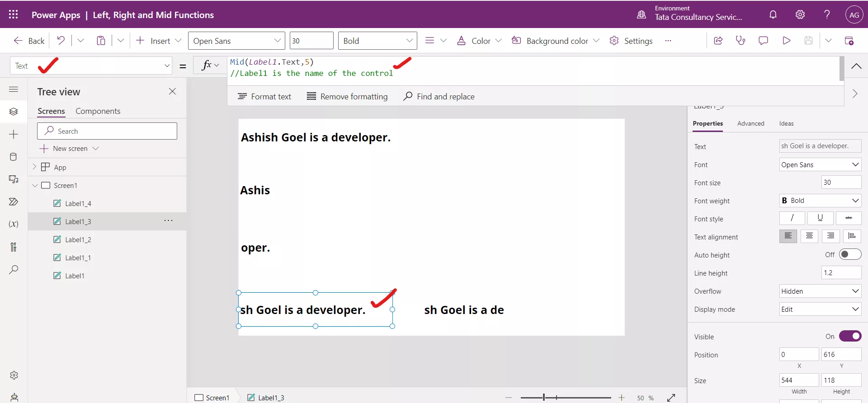Click the Publish icon in toolbar
This screenshot has height=403, width=868.
click(849, 41)
